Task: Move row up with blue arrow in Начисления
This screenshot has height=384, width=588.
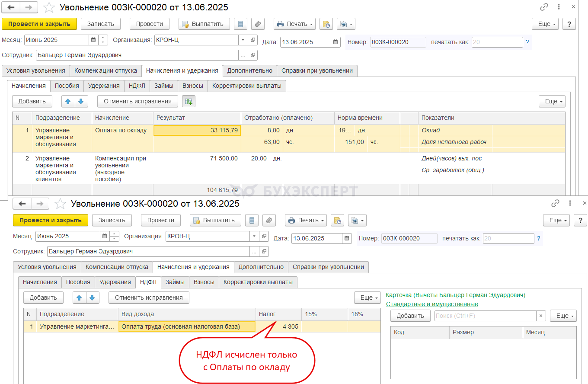Action: [x=68, y=101]
